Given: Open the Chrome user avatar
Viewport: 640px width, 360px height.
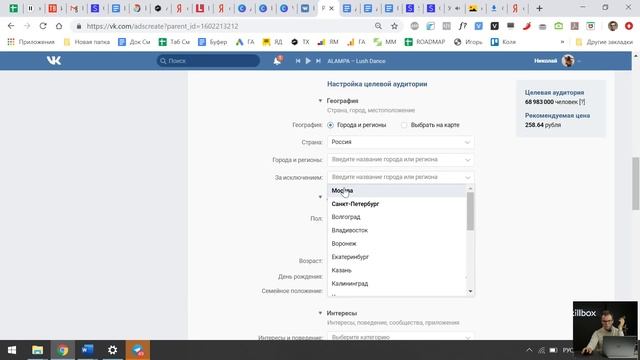Looking at the screenshot, I should click(x=613, y=26).
